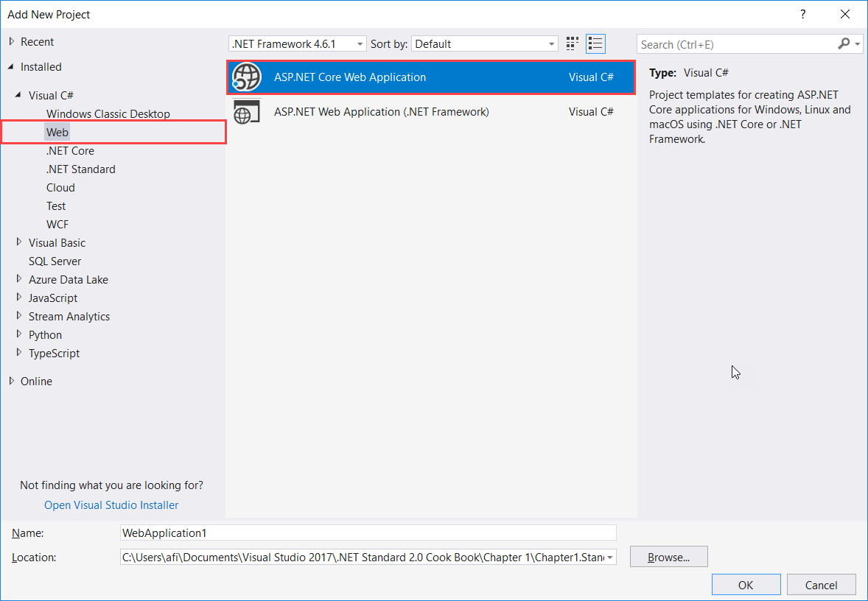Open the Location path dropdown
868x601 pixels.
[610, 558]
